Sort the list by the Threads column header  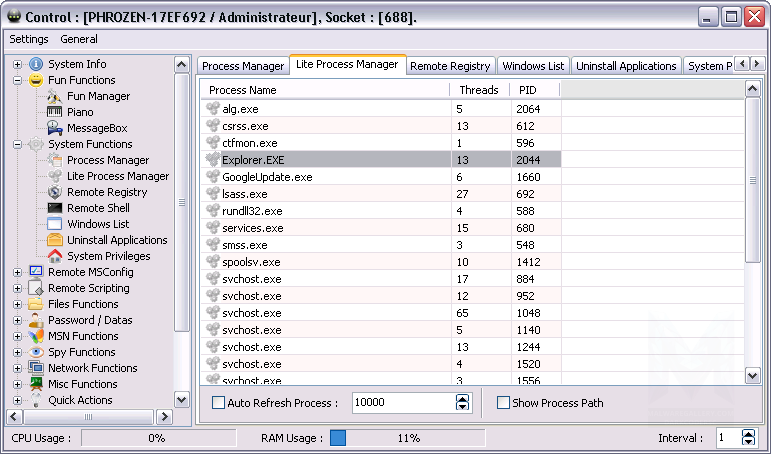click(x=478, y=90)
